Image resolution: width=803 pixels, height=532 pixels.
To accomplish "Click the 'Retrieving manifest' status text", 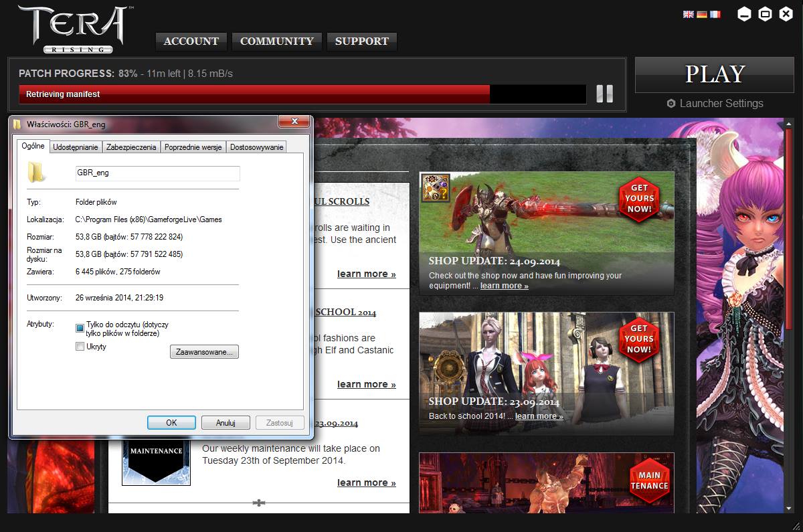I will pos(63,94).
